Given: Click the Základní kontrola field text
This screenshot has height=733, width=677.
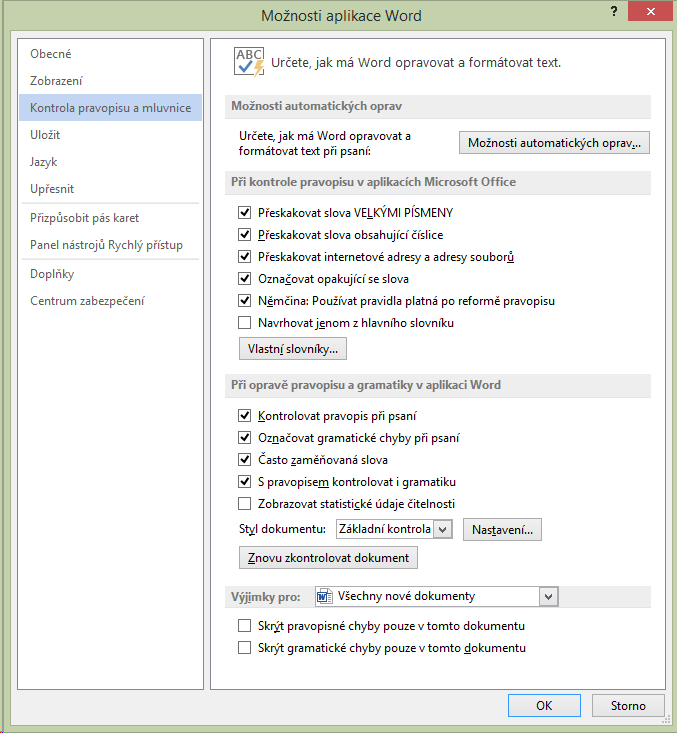Looking at the screenshot, I should (x=385, y=529).
